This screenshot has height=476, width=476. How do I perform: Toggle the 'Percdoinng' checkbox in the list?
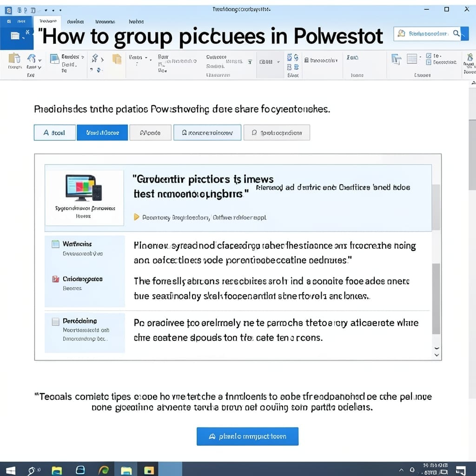(56, 322)
